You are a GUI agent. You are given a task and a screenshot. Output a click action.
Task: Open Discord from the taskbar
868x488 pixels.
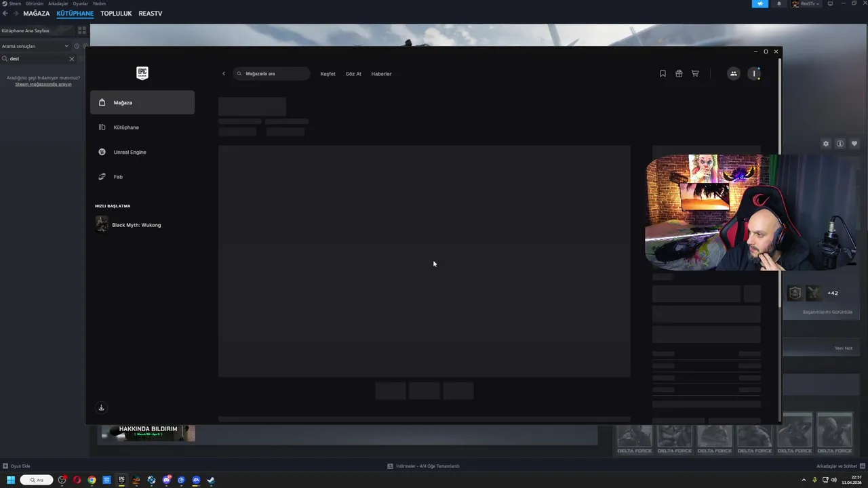tap(166, 480)
